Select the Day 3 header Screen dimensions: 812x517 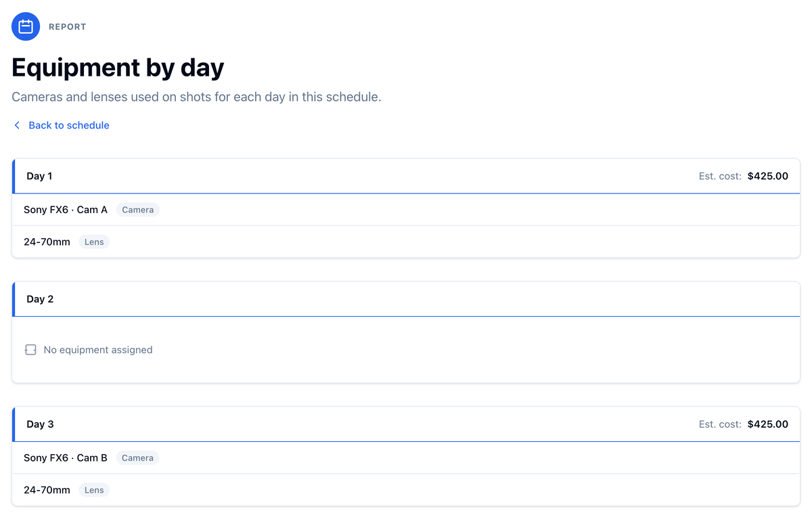tap(406, 424)
